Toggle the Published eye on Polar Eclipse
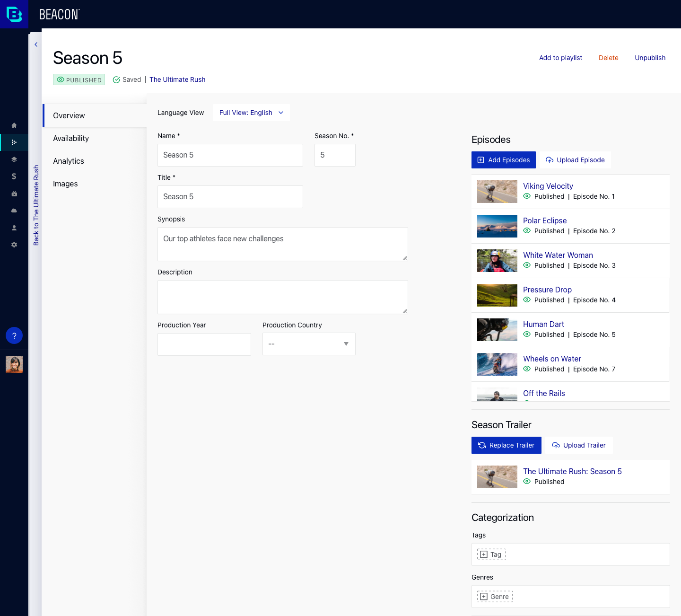 click(x=527, y=231)
